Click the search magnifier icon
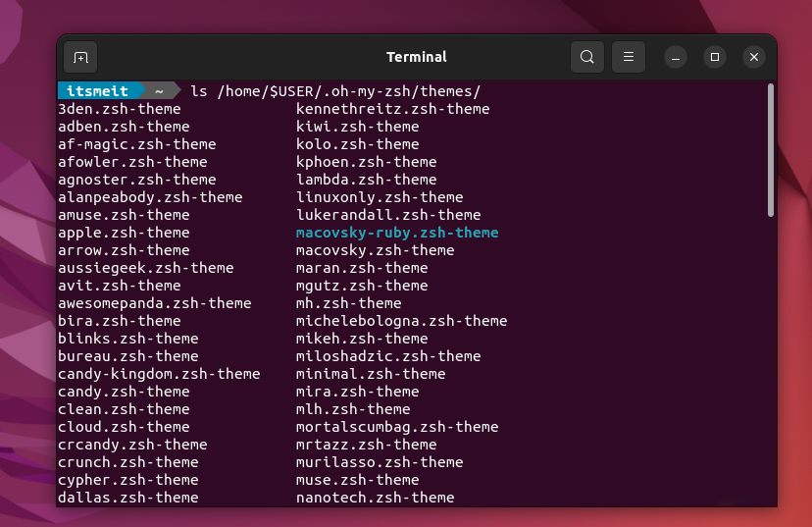 pyautogui.click(x=586, y=57)
